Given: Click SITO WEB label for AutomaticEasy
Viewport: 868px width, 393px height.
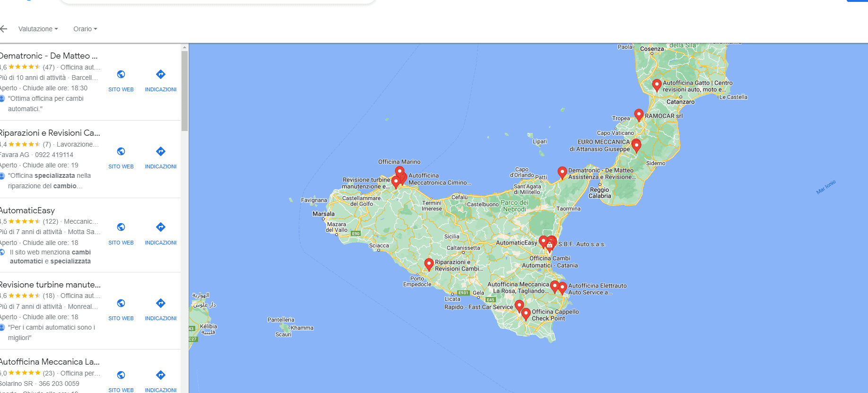Looking at the screenshot, I should click(x=121, y=243).
